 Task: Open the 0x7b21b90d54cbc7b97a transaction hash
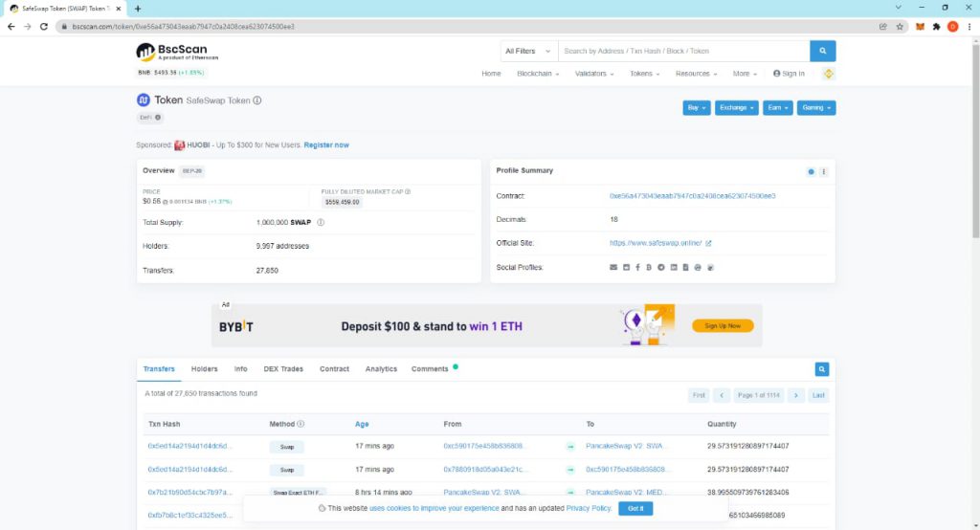[189, 493]
